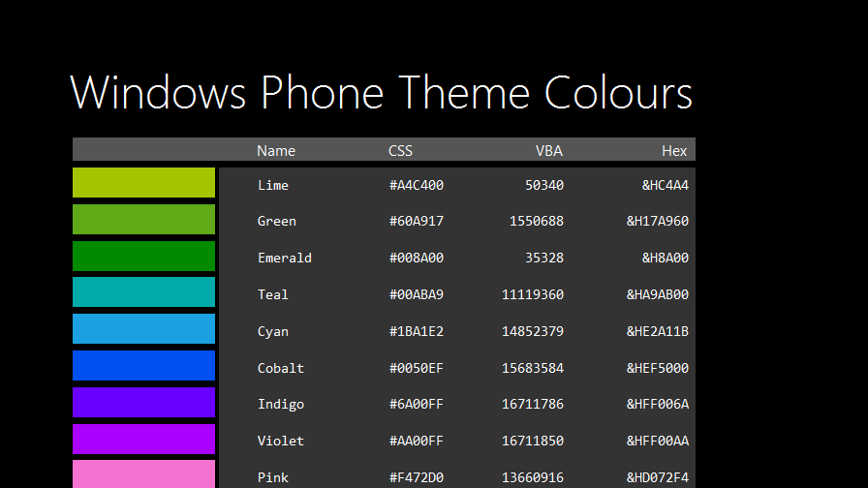
Task: Click CSS value #0050EF
Action: point(417,368)
